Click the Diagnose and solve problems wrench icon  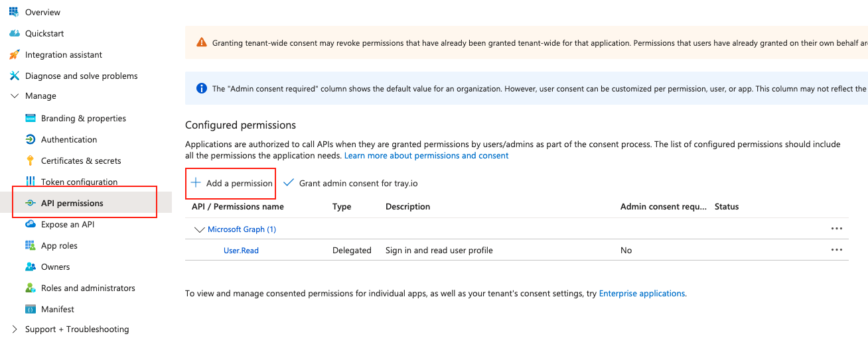point(14,76)
